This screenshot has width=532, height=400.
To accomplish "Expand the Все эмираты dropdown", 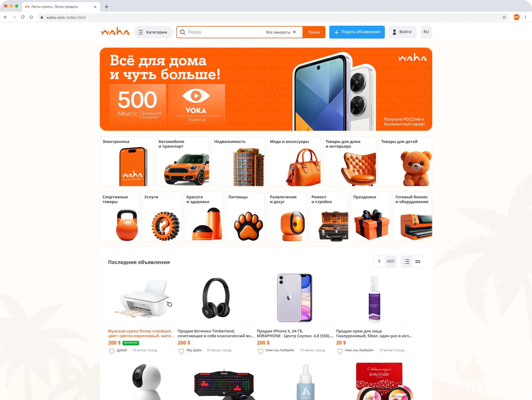I will coord(281,32).
